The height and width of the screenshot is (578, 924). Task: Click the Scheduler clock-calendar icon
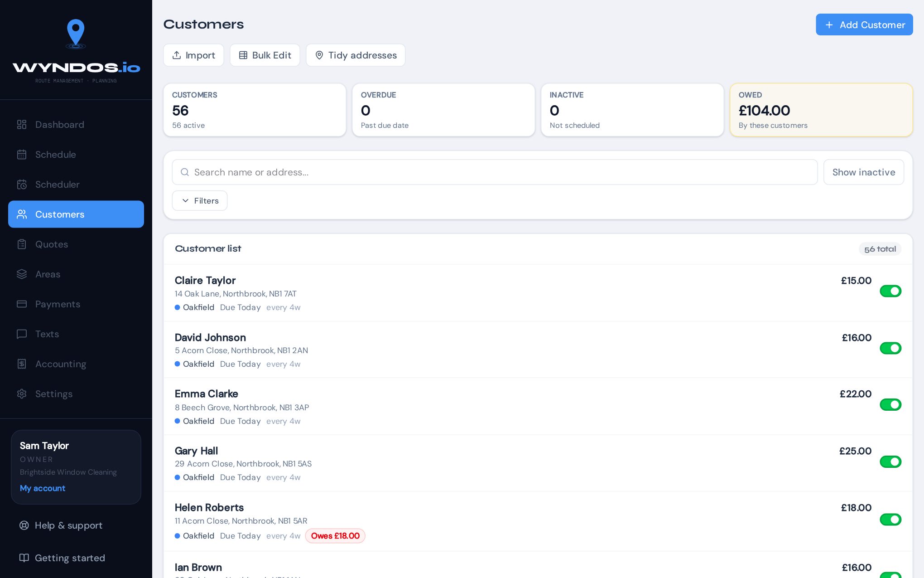pyautogui.click(x=22, y=185)
